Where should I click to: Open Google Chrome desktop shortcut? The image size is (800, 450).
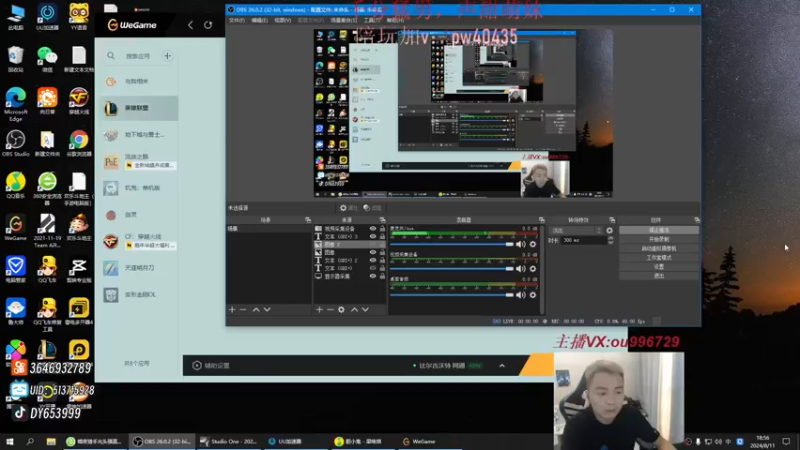(79, 142)
